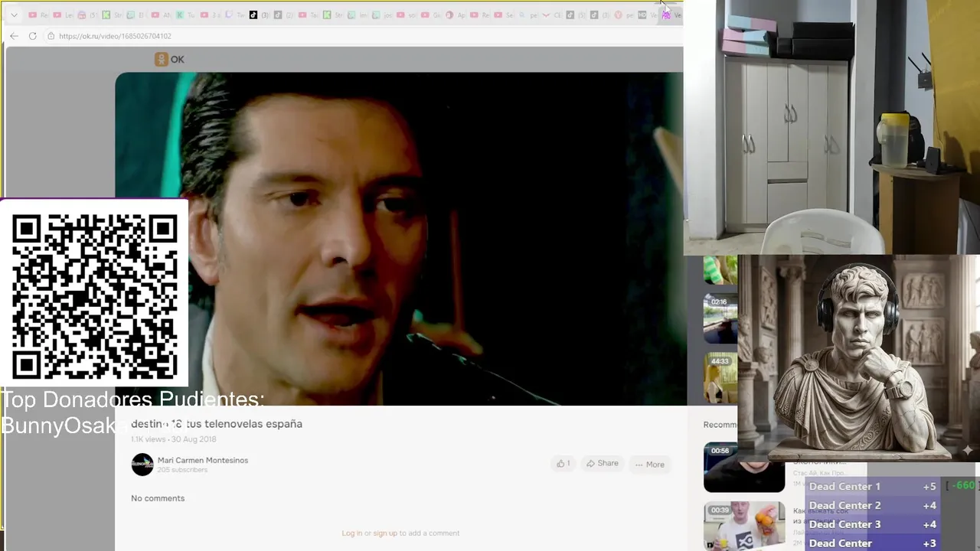
Task: Open the tab search chevron in the browser
Action: click(14, 15)
